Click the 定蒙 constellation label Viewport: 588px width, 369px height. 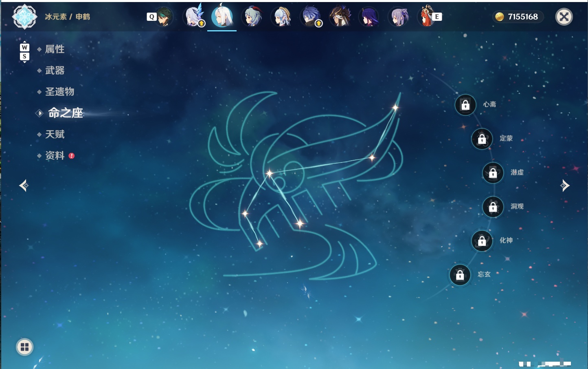[506, 139]
